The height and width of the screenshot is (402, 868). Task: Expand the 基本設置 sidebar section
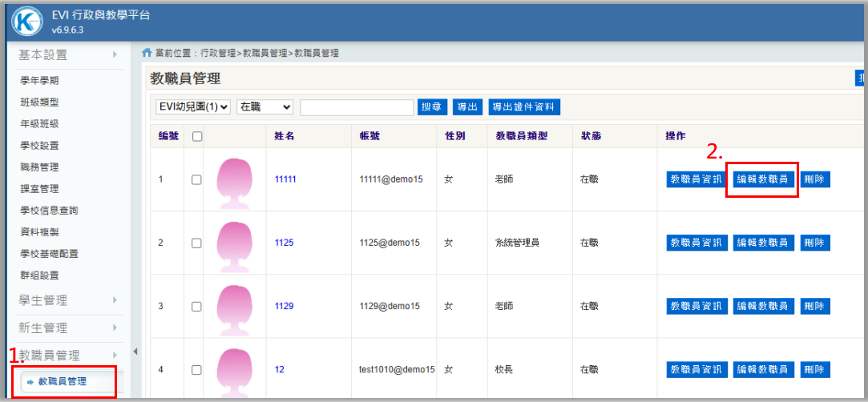pyautogui.click(x=68, y=54)
